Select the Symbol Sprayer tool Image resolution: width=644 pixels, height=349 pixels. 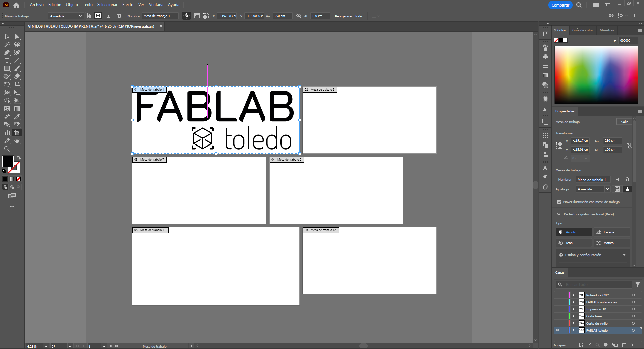click(17, 125)
